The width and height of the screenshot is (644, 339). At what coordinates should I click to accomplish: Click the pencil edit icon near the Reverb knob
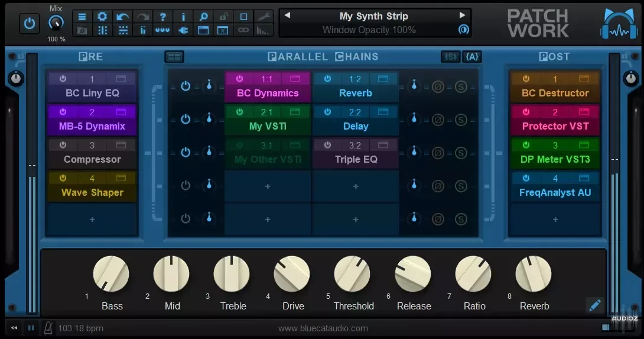pos(595,305)
